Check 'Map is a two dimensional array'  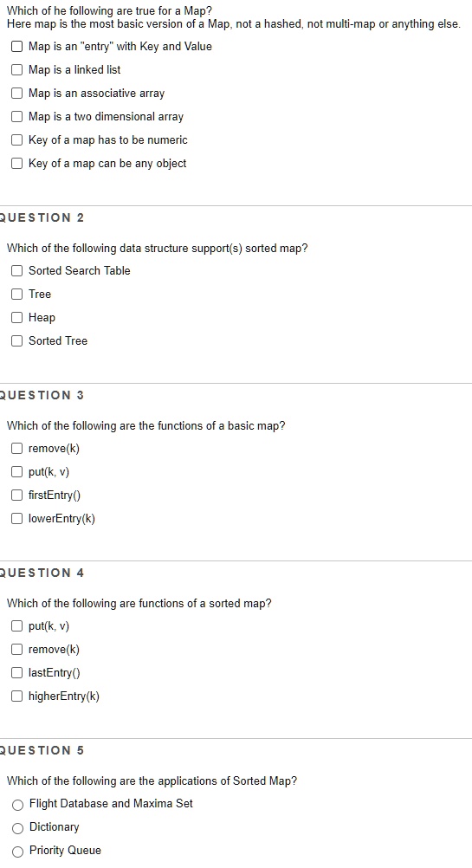point(17,117)
